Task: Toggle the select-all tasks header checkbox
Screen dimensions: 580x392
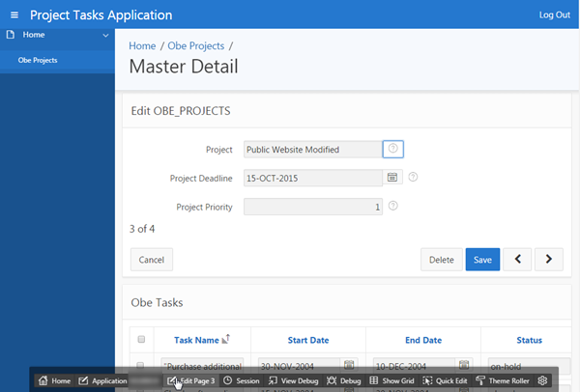Action: coord(142,340)
